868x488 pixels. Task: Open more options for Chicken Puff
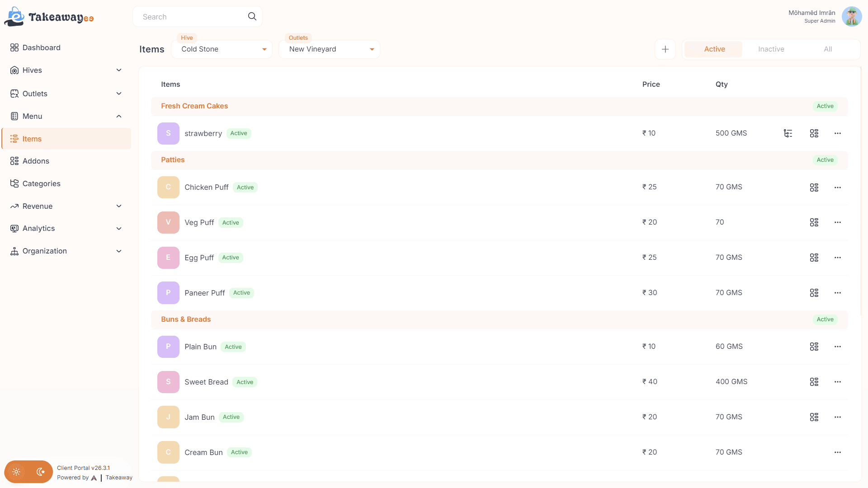[x=838, y=187]
